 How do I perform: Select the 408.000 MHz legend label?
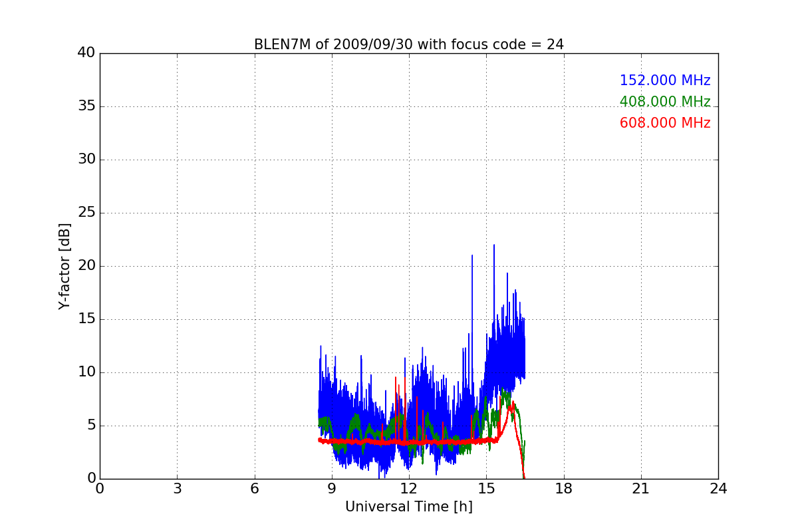click(x=665, y=102)
